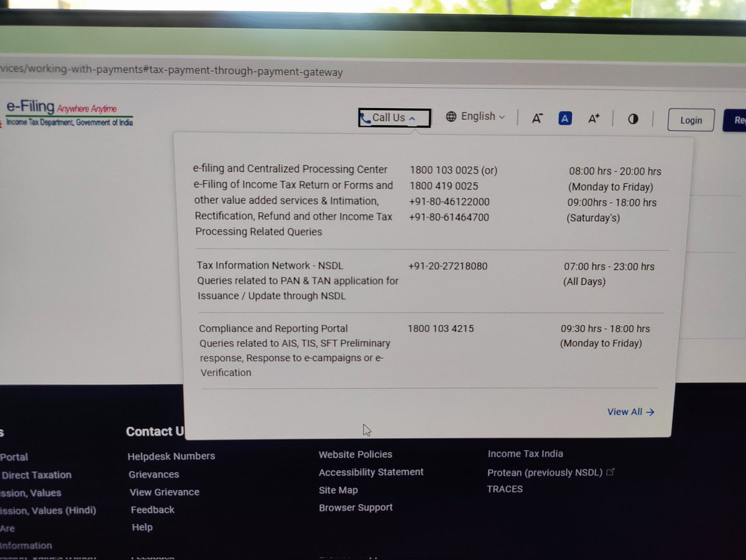Reset font size with default A icon
This screenshot has width=746, height=560.
point(564,118)
